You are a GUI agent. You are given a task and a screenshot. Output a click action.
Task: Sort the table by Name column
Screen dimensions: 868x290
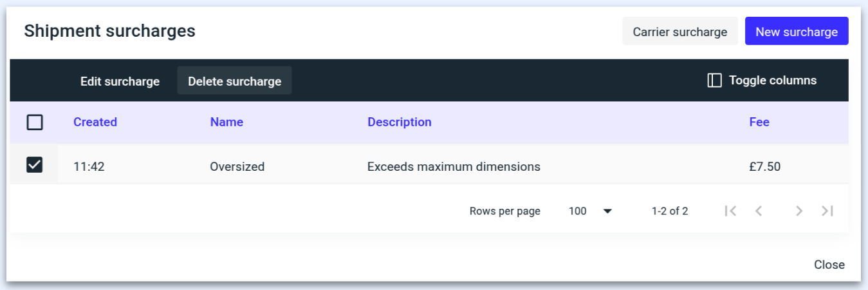click(226, 122)
